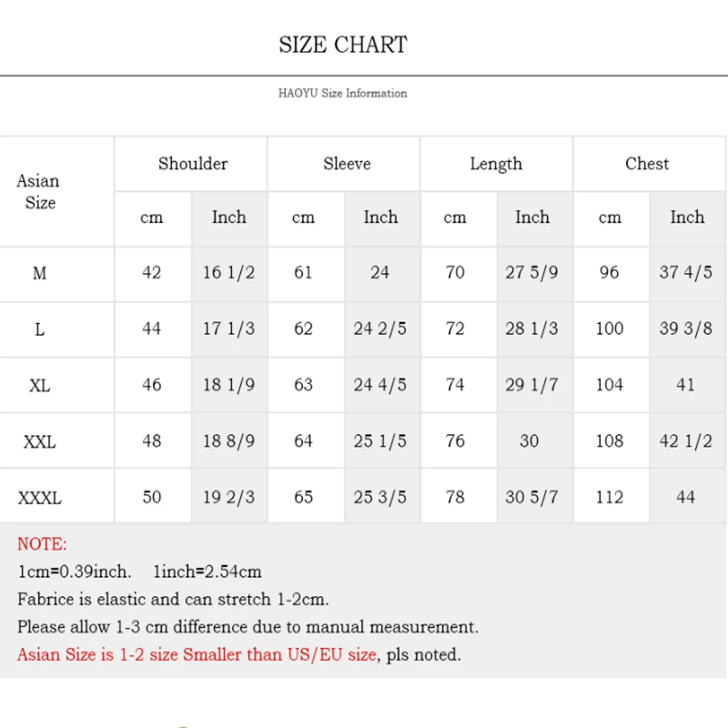Click the Shoulder column header

pos(193,164)
